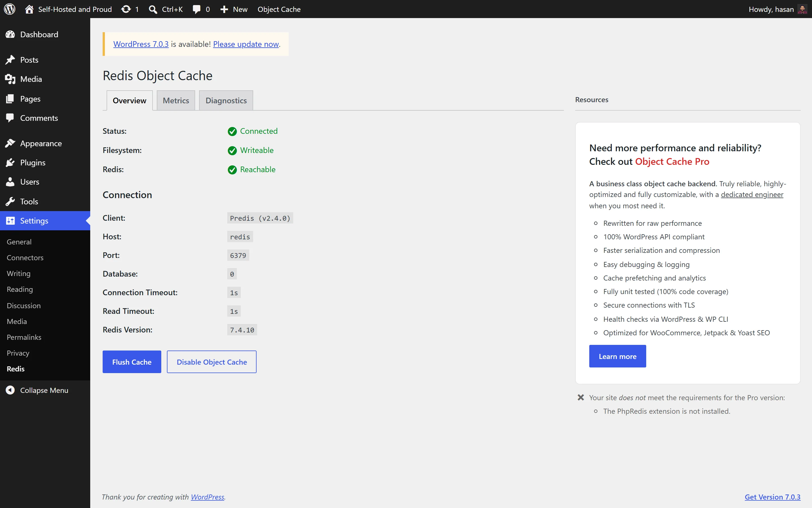Click the Collapse Menu arrow icon
Viewport: 812px width, 508px height.
click(10, 390)
